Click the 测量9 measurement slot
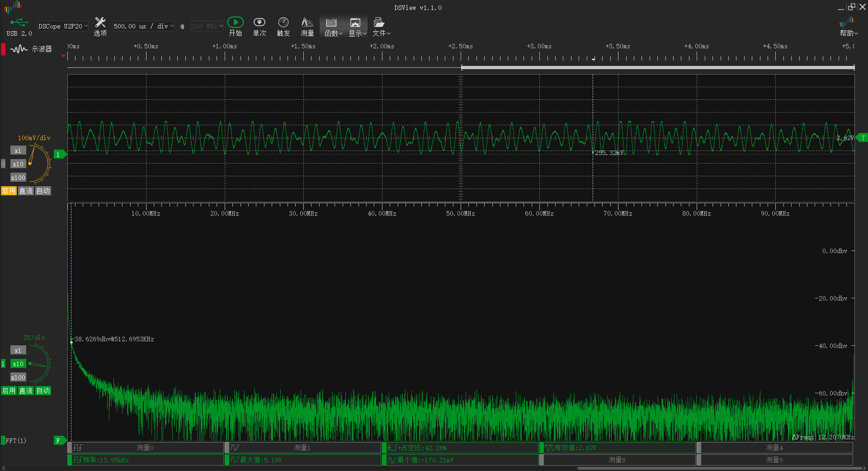The image size is (868, 471). click(x=775, y=460)
